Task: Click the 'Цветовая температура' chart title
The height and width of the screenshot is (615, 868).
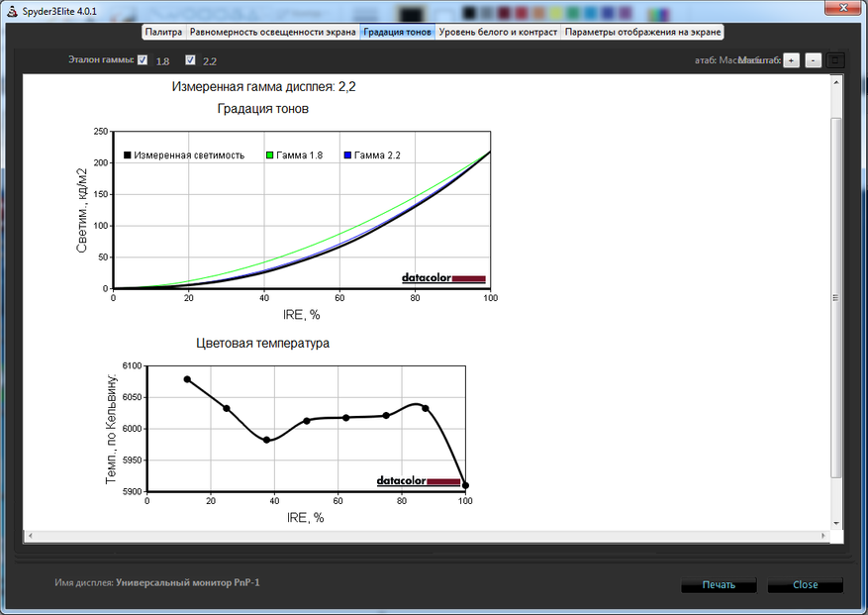Action: point(263,343)
